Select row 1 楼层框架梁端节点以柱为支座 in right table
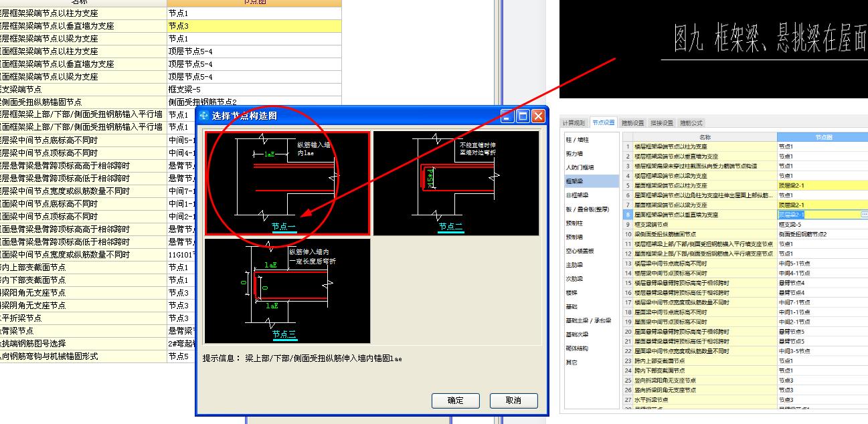The width and height of the screenshot is (868, 424). point(705,146)
